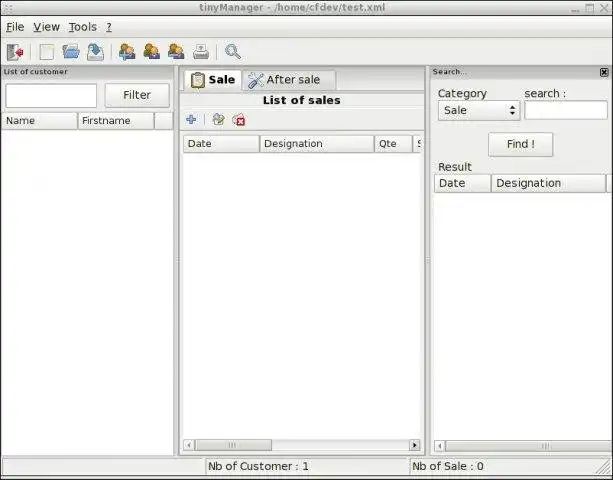Close the Search panel
Image resolution: width=613 pixels, height=480 pixels.
(604, 72)
